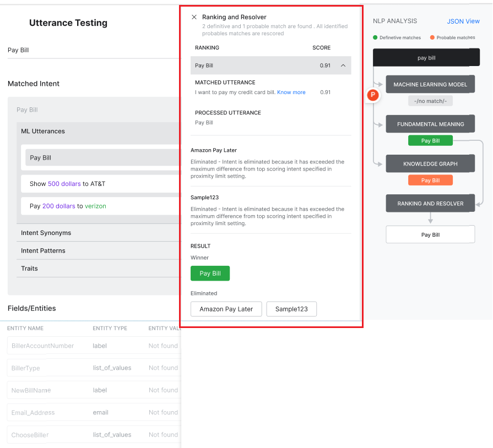Click the Know more link
Screen dimensions: 493x448
pos(291,92)
